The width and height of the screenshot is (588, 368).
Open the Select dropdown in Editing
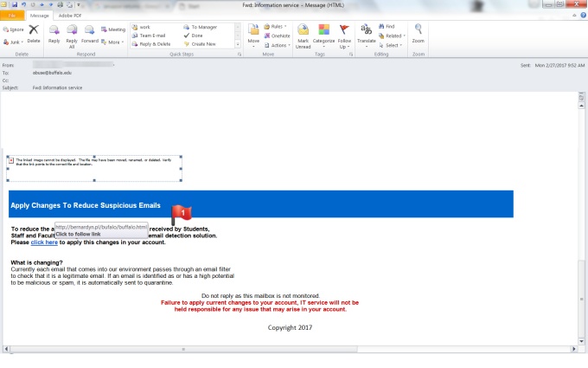coord(390,45)
